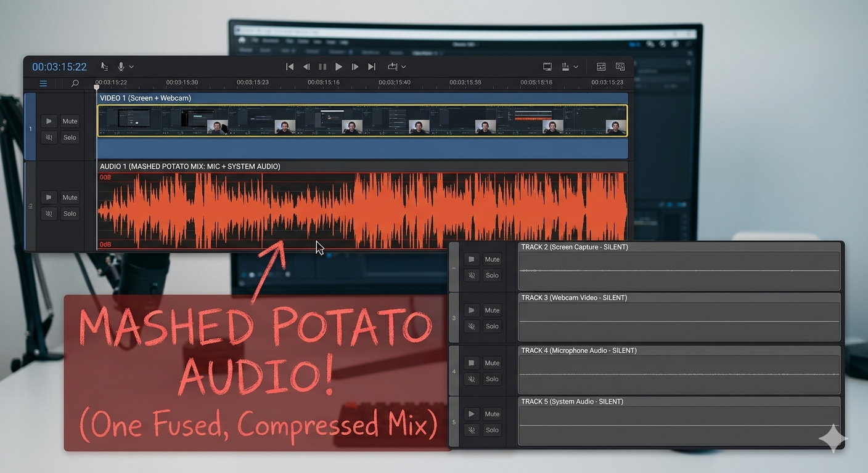Screen dimensions: 868x473
Task: Open the dropdown arrow beside the render icon
Action: pyautogui.click(x=577, y=67)
